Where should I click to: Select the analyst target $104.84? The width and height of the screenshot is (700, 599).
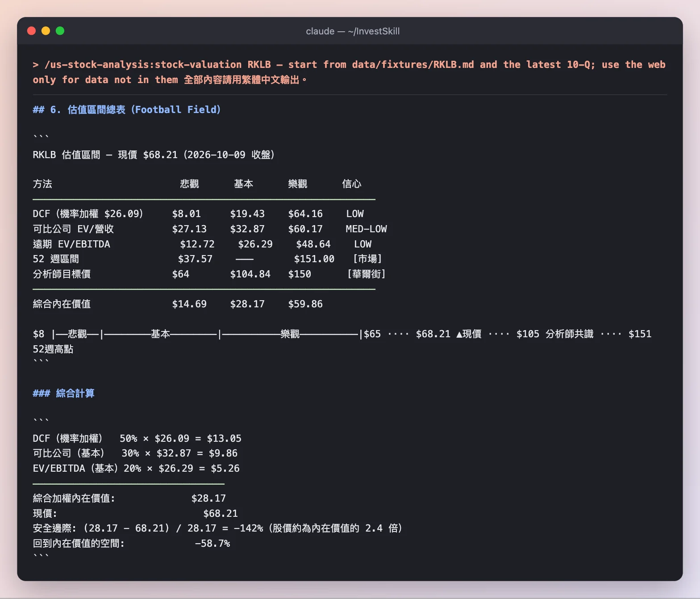250,274
